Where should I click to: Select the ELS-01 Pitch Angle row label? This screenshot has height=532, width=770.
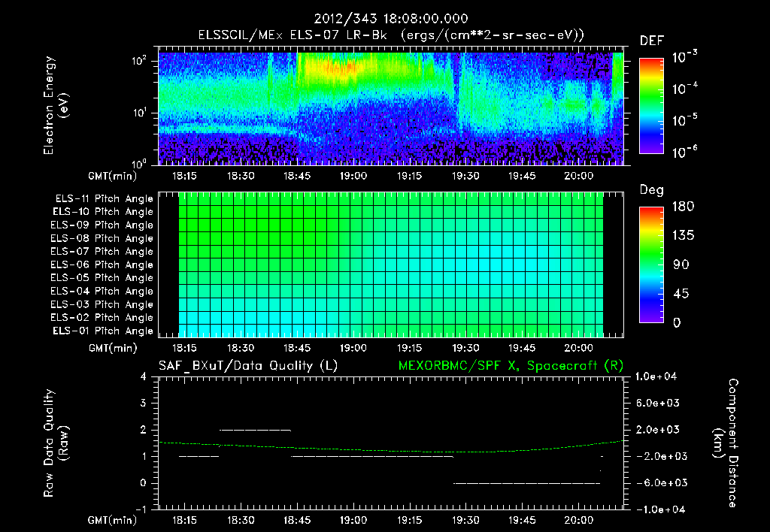103,331
